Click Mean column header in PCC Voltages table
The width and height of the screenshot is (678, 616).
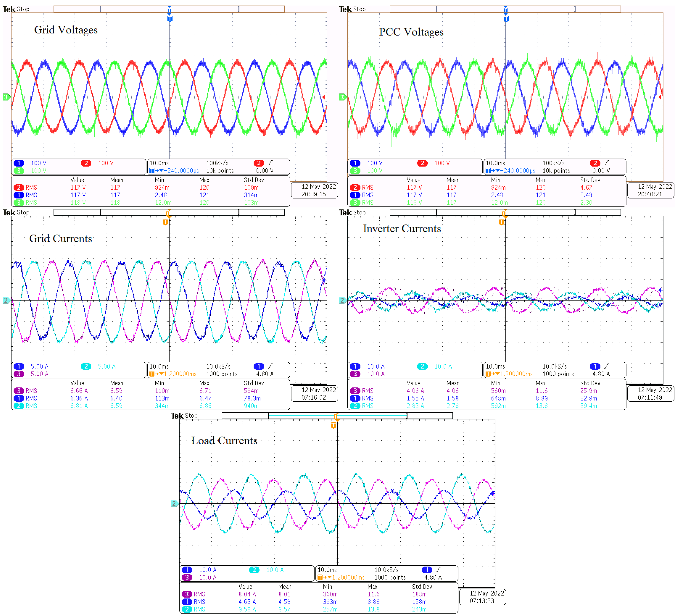(x=453, y=180)
